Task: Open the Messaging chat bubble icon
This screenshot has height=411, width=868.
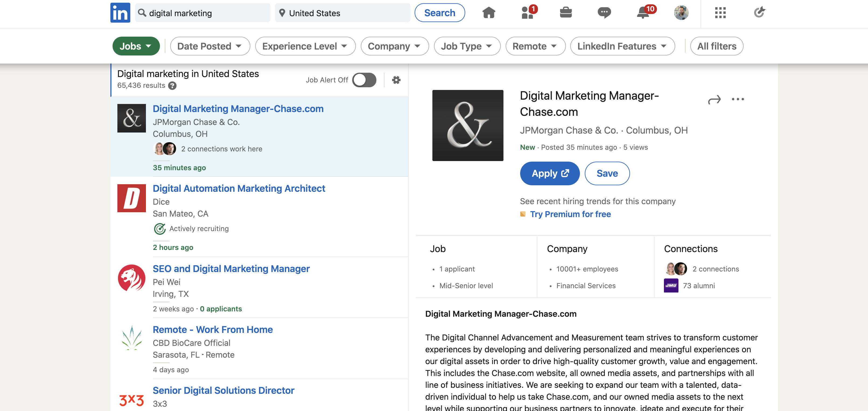Action: (x=604, y=13)
